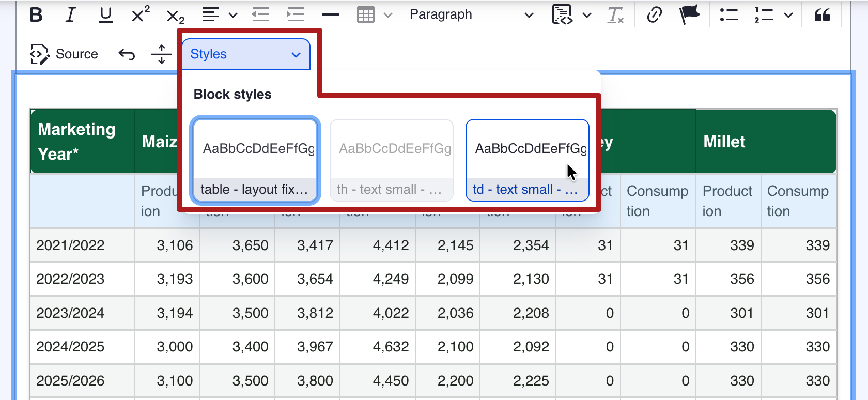Select the Marketing Year* header cell
868x400 pixels.
pyautogui.click(x=83, y=142)
